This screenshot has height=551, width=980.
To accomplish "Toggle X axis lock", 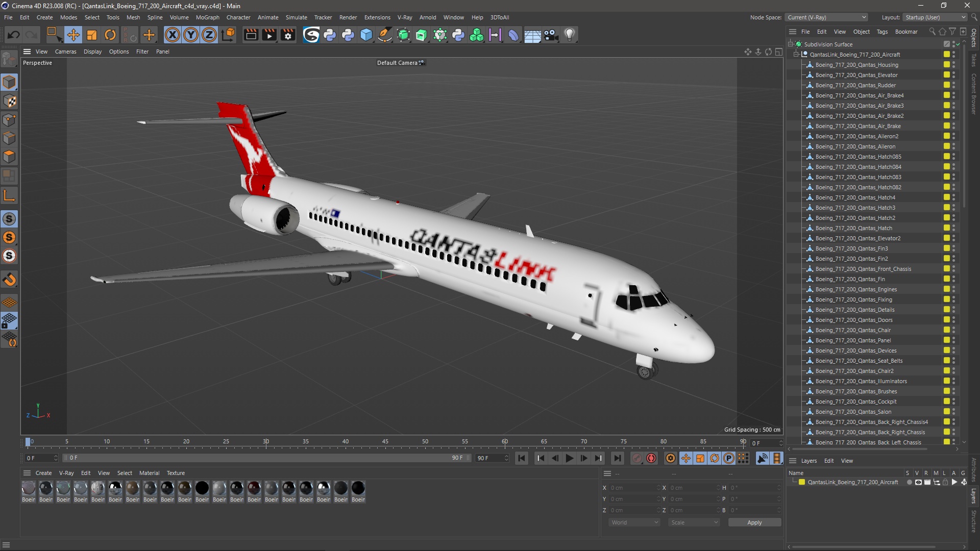I will pyautogui.click(x=173, y=35).
